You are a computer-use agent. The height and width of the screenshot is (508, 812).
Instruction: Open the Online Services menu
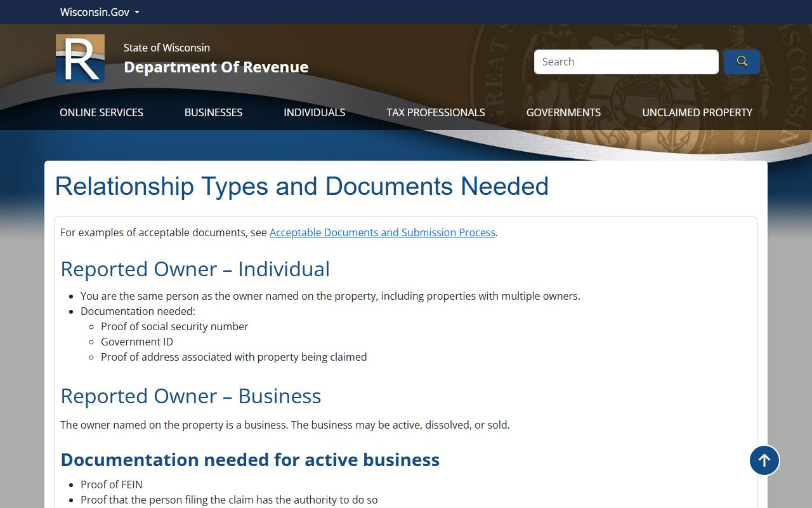101,112
